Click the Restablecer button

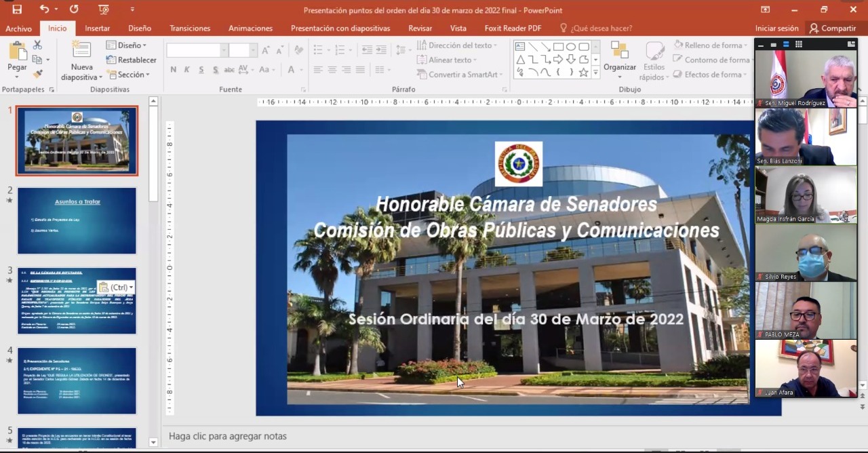131,60
